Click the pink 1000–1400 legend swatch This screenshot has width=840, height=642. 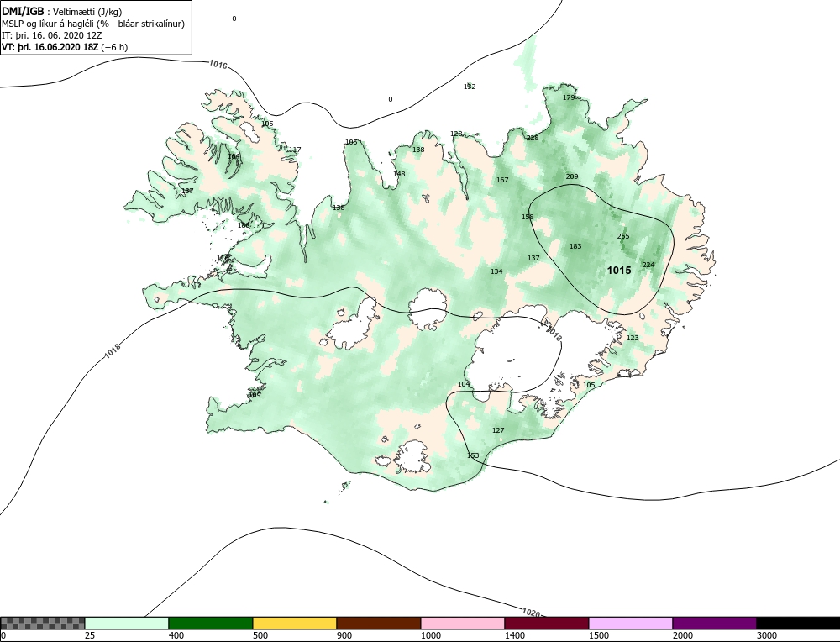click(462, 624)
